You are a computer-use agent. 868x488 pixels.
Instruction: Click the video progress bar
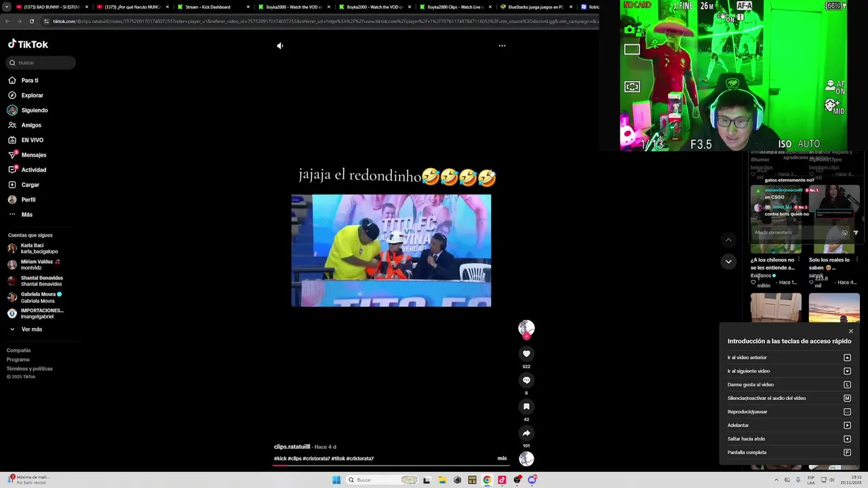click(x=391, y=466)
